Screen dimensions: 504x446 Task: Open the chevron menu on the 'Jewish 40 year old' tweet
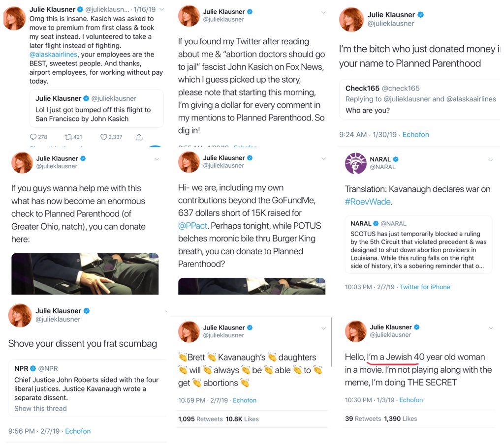[490, 328]
